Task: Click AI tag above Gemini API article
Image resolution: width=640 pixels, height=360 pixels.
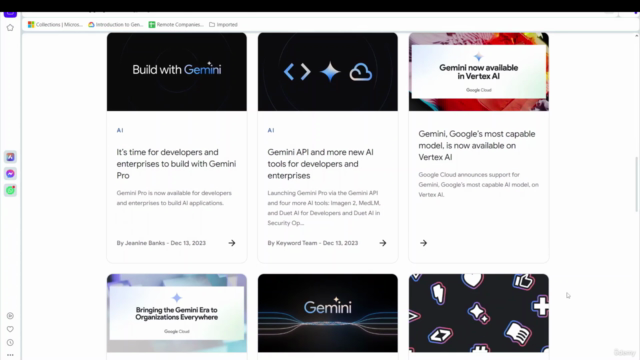Action: (271, 130)
